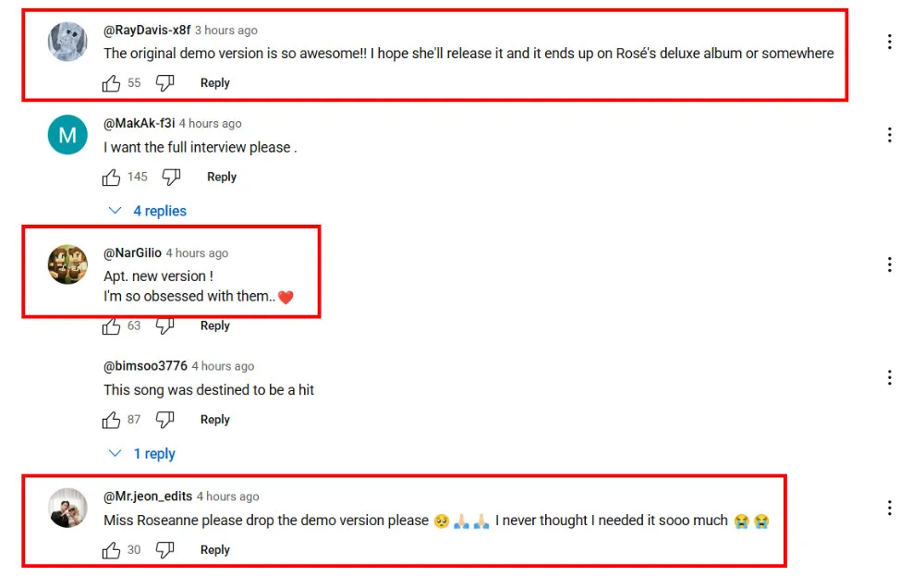Dislike the comment by @RayDavis-x8f
The width and height of the screenshot is (924, 576).
tap(165, 83)
